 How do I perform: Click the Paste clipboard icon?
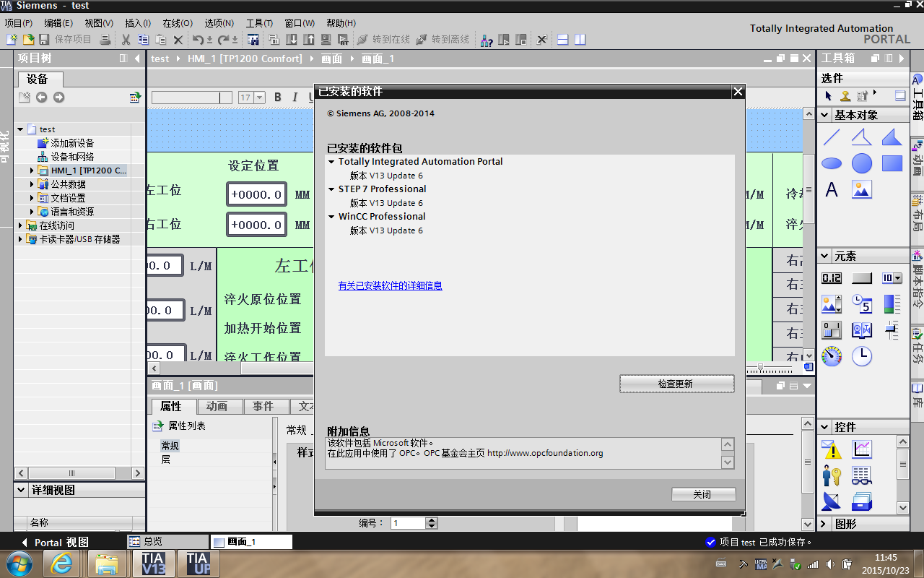click(160, 39)
